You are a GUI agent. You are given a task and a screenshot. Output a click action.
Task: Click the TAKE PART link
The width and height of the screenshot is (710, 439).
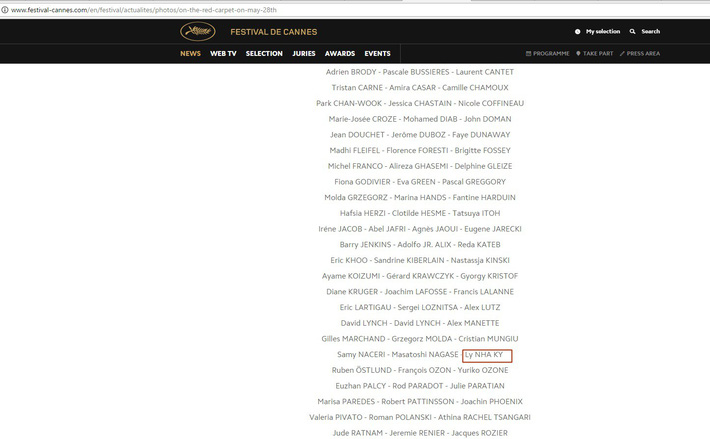click(x=598, y=53)
